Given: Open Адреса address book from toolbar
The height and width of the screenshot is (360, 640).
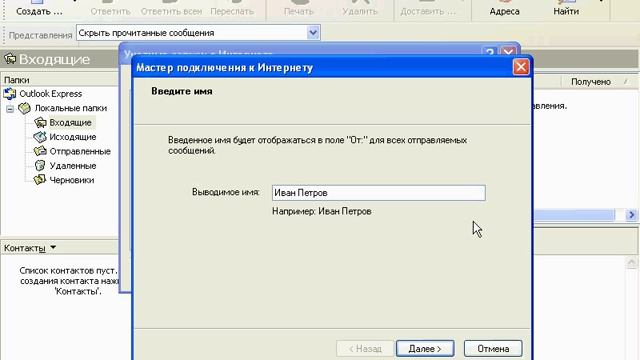Looking at the screenshot, I should click(x=504, y=8).
